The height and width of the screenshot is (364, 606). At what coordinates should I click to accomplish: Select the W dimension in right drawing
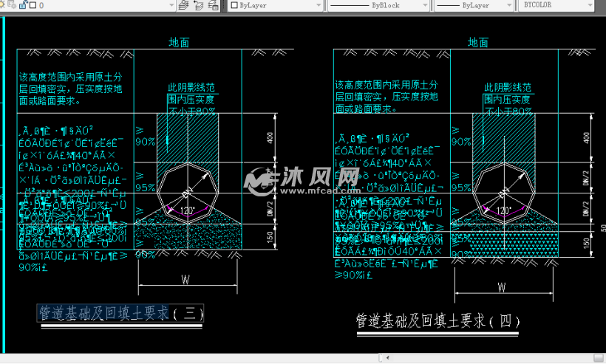tap(501, 287)
